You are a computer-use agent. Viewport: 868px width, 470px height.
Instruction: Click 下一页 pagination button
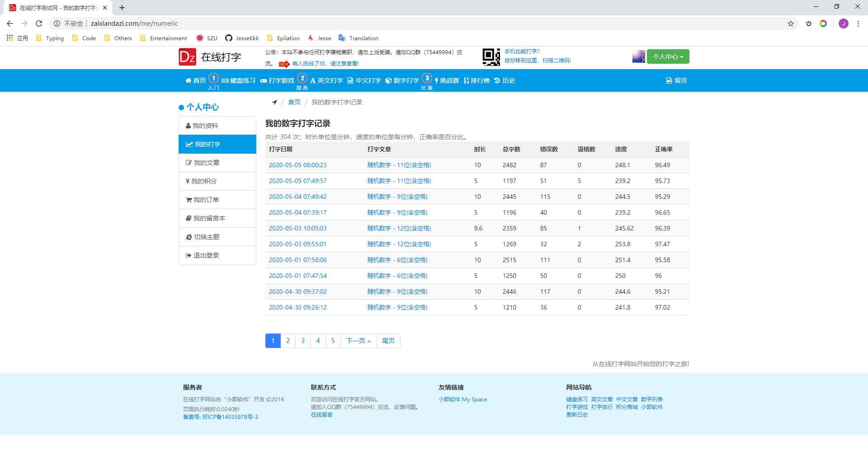359,341
